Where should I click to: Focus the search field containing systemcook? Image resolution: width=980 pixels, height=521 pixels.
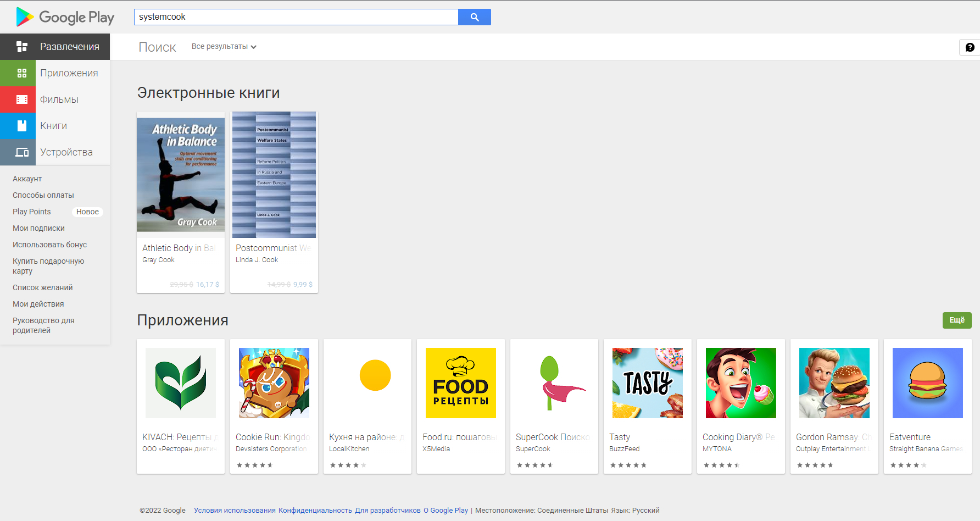pyautogui.click(x=296, y=17)
